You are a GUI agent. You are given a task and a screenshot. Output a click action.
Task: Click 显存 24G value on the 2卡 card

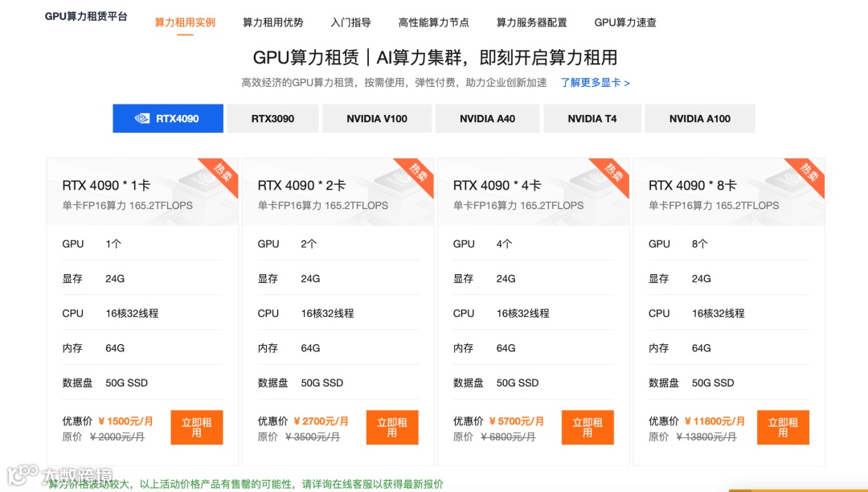pos(310,279)
